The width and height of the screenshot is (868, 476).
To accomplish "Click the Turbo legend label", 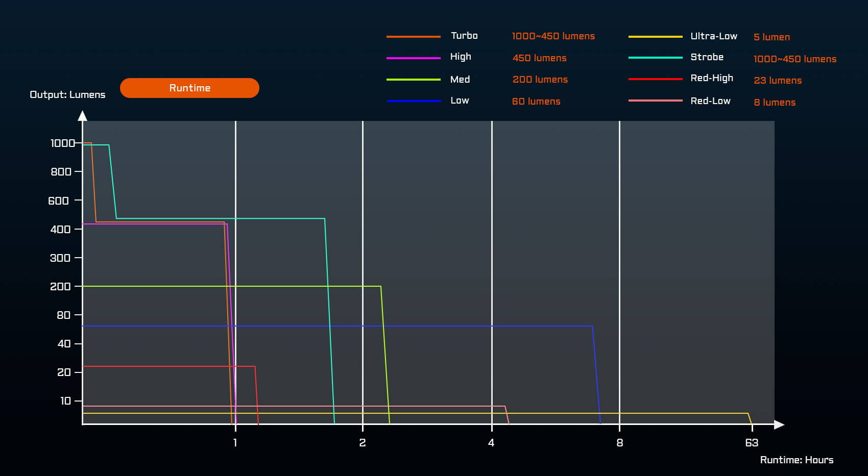I will tap(464, 36).
